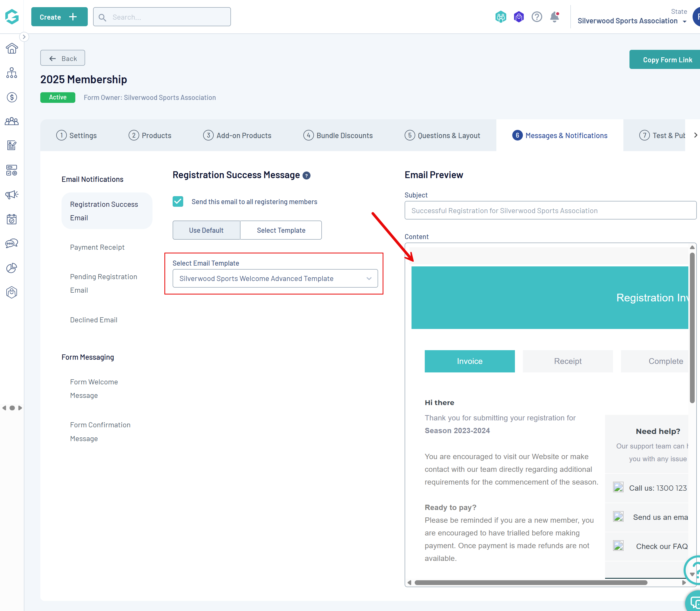The image size is (700, 611).
Task: Open the calendar events sidebar icon
Action: click(12, 219)
